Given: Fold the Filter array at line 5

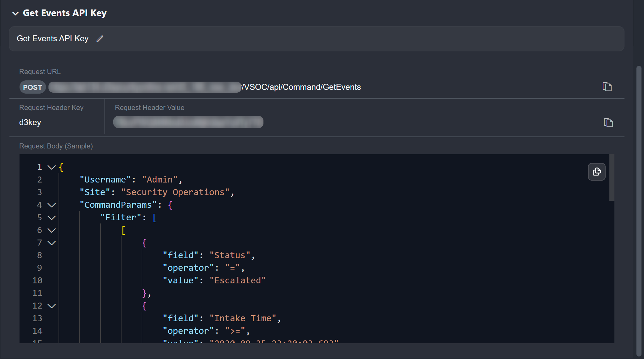Looking at the screenshot, I should [x=52, y=217].
